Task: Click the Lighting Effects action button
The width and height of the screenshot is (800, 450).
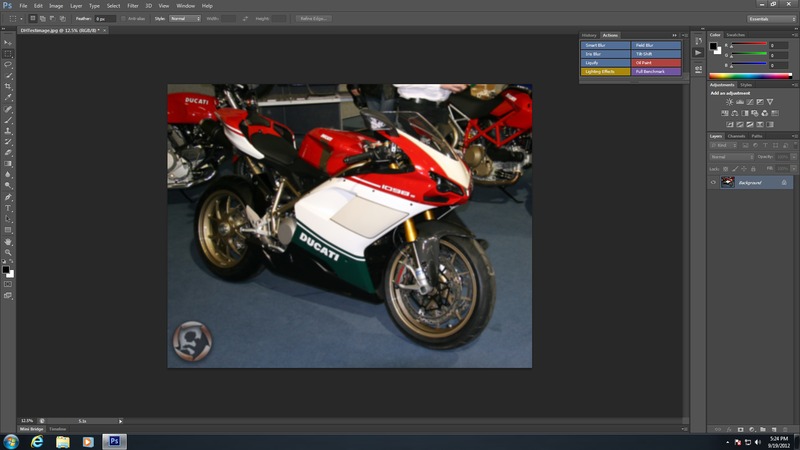Action: pos(605,72)
